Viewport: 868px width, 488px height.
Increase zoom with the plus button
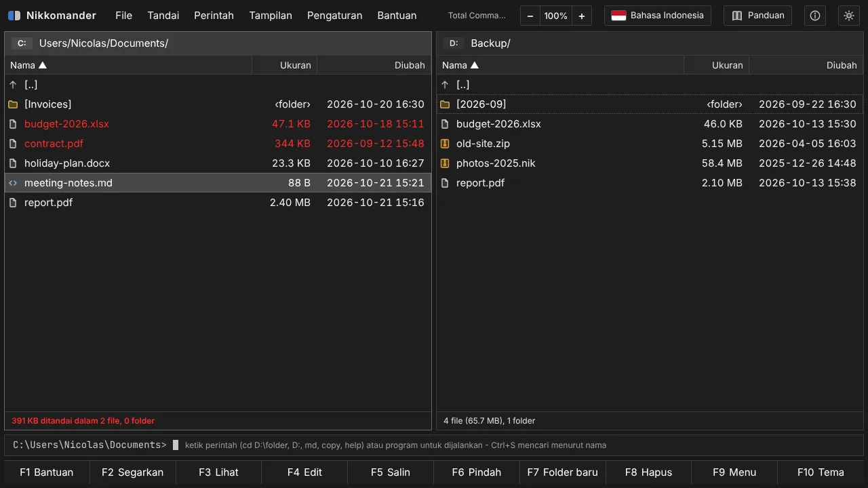(582, 16)
